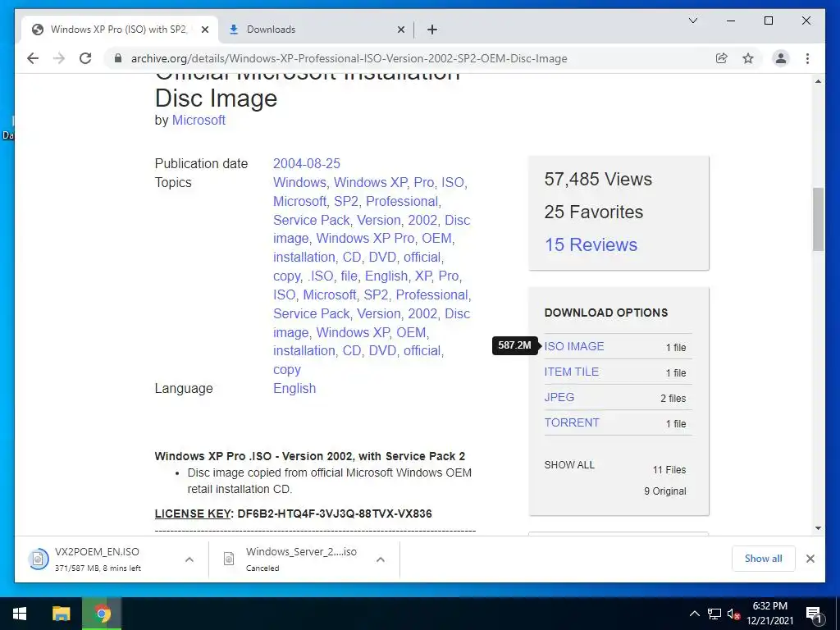Viewport: 840px width, 630px height.
Task: Bookmark this page with the star icon
Action: pos(748,58)
